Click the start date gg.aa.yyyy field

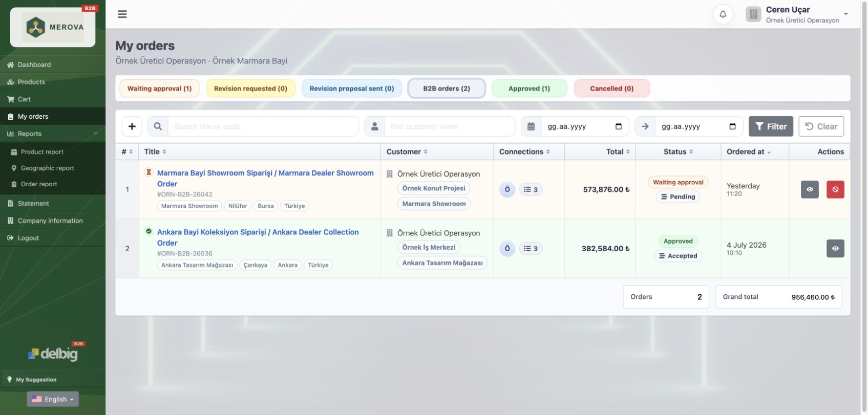[x=585, y=126]
